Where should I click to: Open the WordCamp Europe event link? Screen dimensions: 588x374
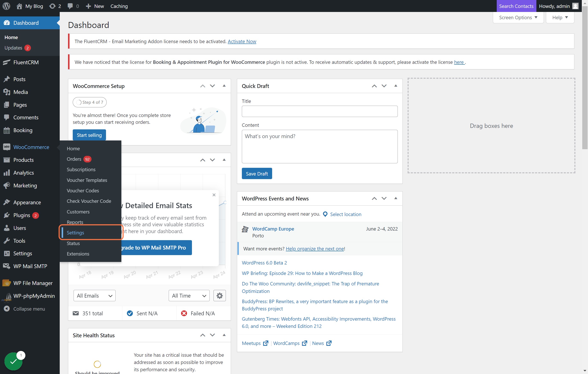click(273, 229)
